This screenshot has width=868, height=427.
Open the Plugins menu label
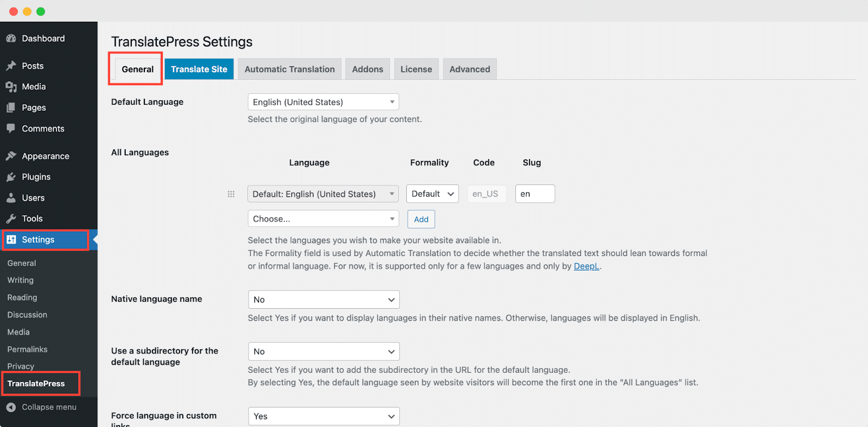pyautogui.click(x=36, y=177)
